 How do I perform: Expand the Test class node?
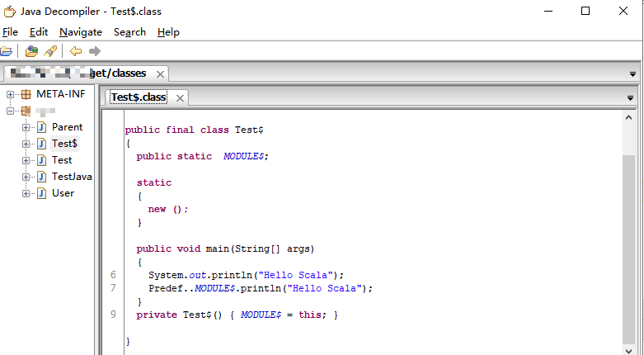pos(26,160)
